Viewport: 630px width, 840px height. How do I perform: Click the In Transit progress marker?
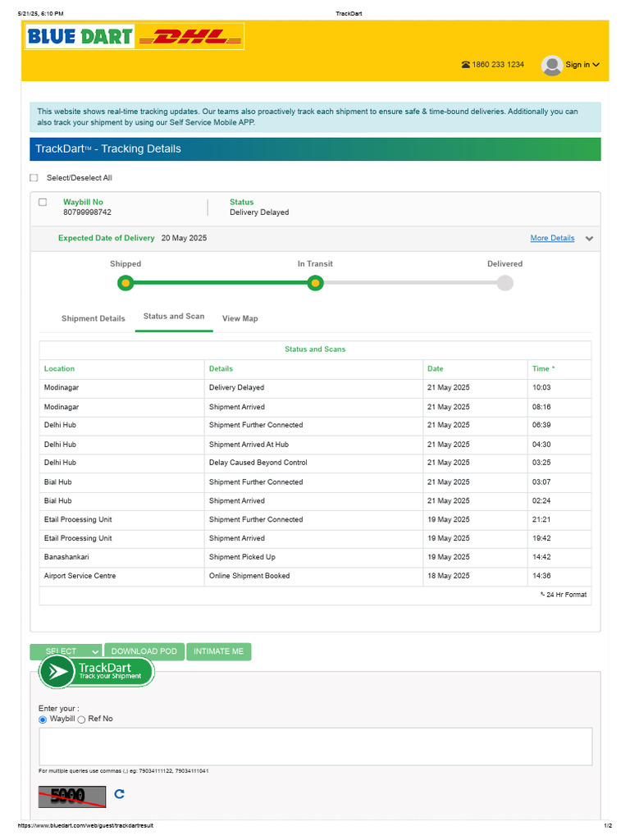pyautogui.click(x=316, y=283)
